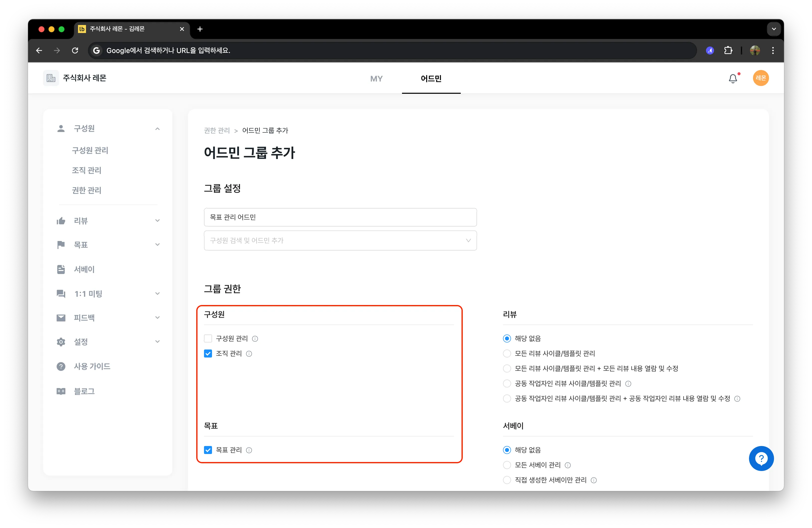
Task: Click the browser URL address bar
Action: [x=392, y=50]
